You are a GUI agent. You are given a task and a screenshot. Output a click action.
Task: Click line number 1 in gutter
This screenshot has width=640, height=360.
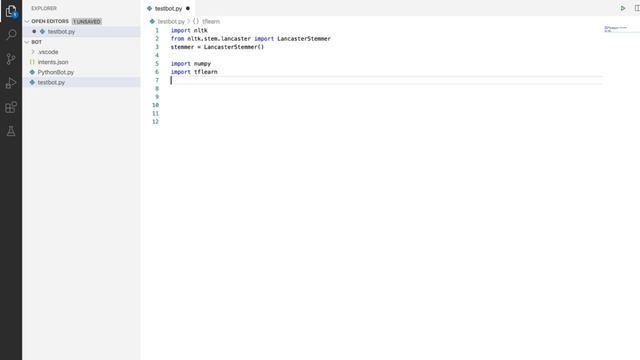coord(157,31)
